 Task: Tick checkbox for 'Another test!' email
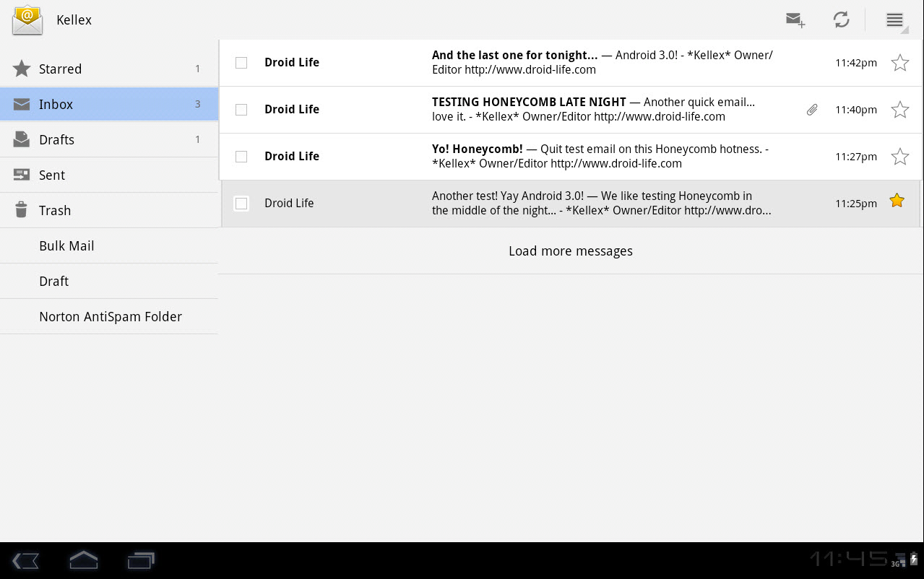[241, 204]
